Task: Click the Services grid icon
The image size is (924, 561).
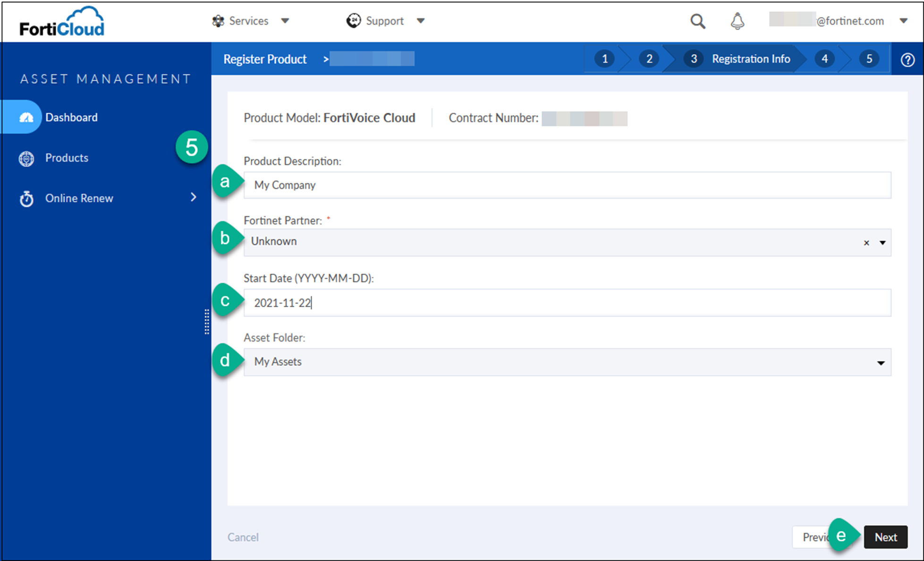Action: point(218,21)
